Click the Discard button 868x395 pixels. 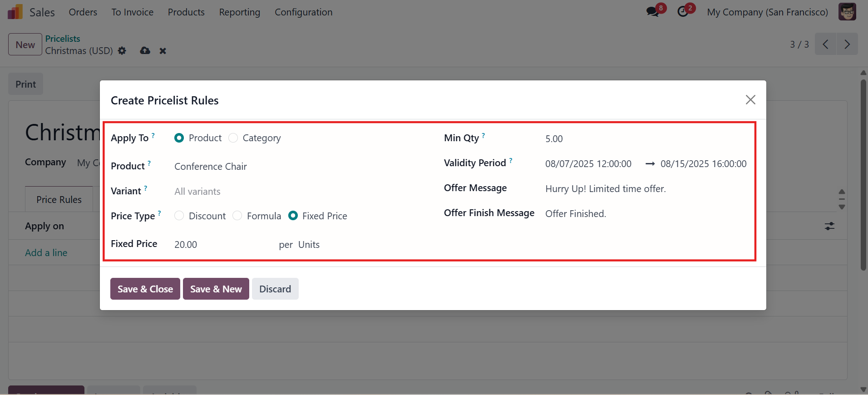[x=275, y=289]
